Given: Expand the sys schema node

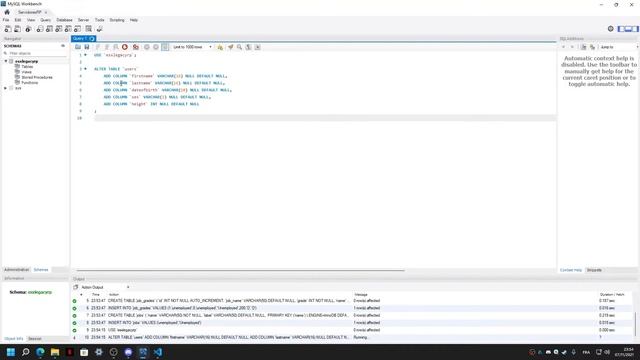Looking at the screenshot, I should [6, 88].
